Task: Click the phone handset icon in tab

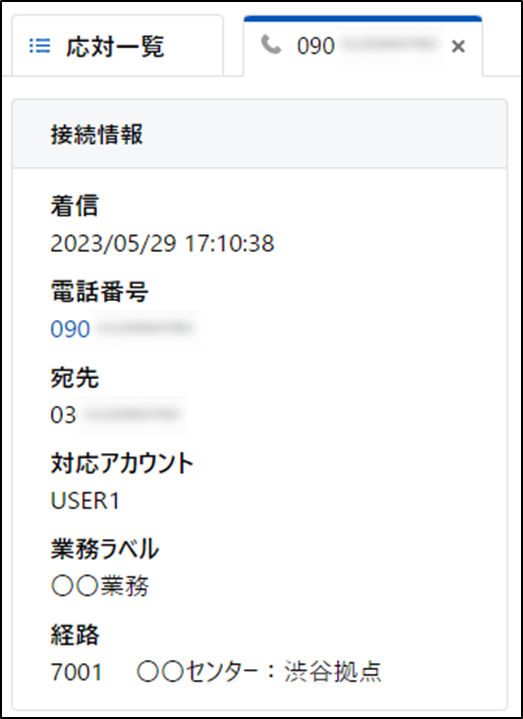Action: (x=271, y=45)
